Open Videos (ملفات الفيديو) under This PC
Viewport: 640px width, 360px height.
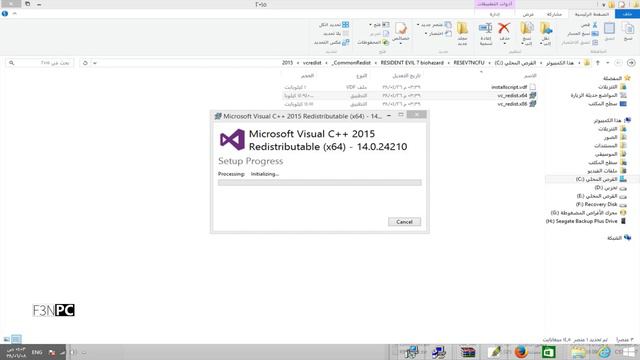(607, 171)
